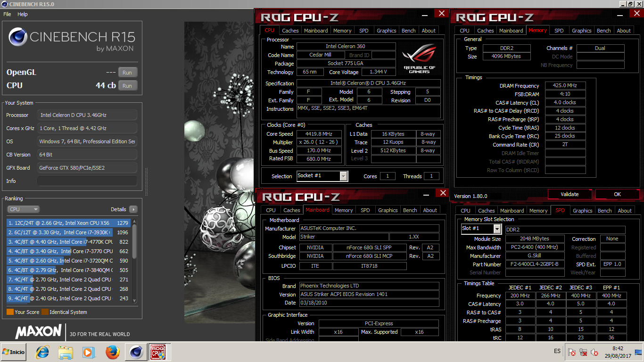Open the Help menu in Cinebench
Image resolution: width=644 pixels, height=362 pixels.
[23, 14]
